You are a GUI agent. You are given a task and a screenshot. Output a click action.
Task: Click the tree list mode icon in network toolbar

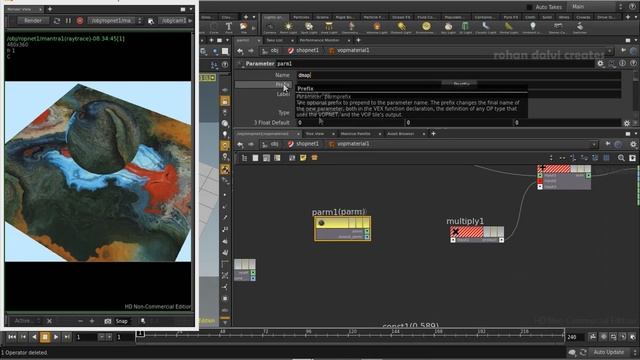[x=244, y=158]
